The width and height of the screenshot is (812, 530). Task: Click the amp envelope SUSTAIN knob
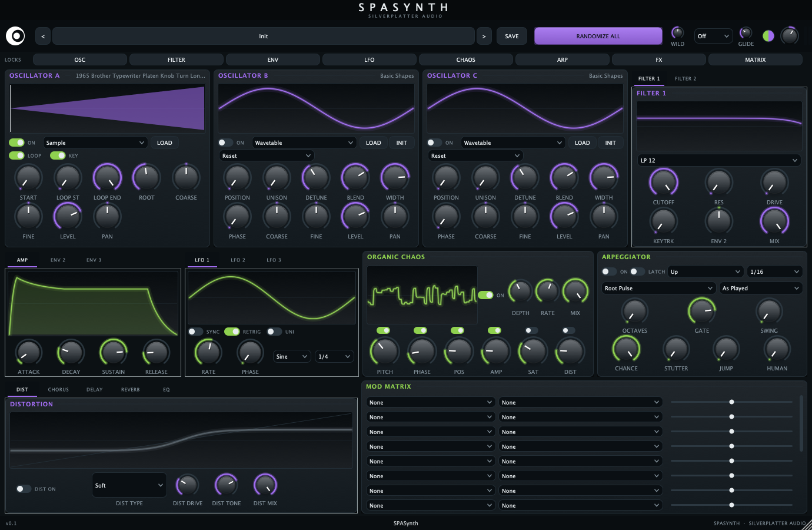(114, 352)
